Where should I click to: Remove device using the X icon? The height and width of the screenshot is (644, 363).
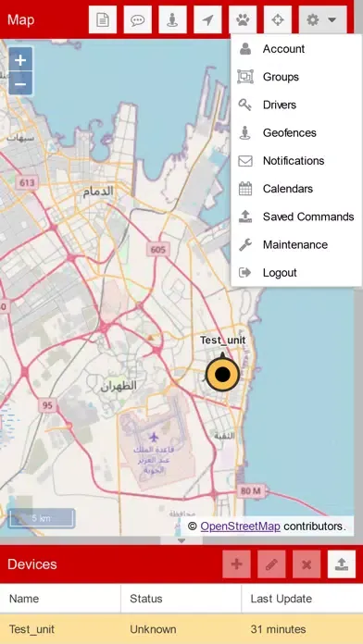(x=307, y=564)
